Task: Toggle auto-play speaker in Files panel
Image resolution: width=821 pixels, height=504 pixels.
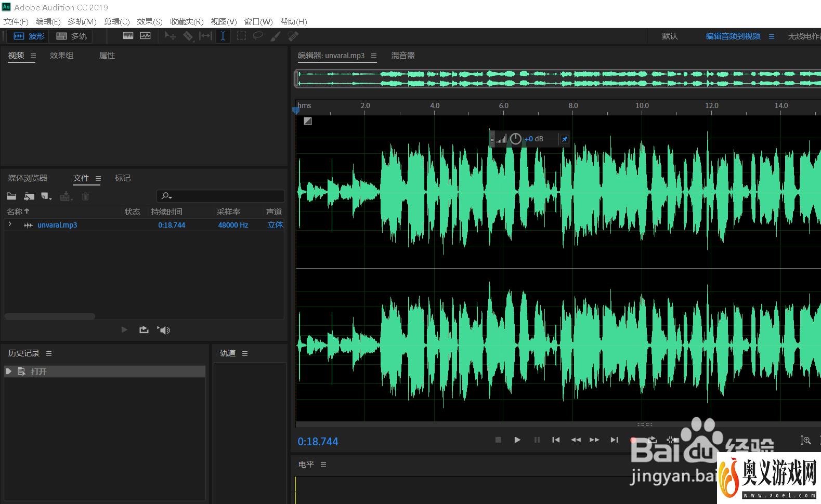Action: point(164,330)
